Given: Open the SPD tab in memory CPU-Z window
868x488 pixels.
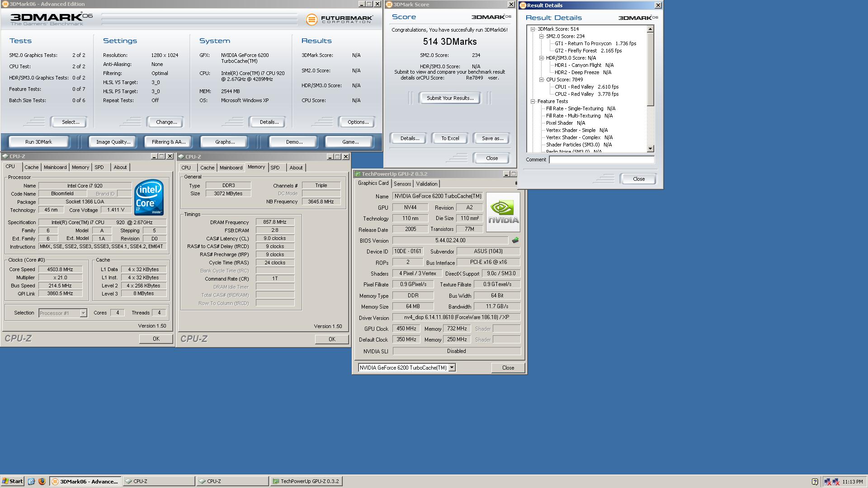Looking at the screenshot, I should pyautogui.click(x=275, y=168).
